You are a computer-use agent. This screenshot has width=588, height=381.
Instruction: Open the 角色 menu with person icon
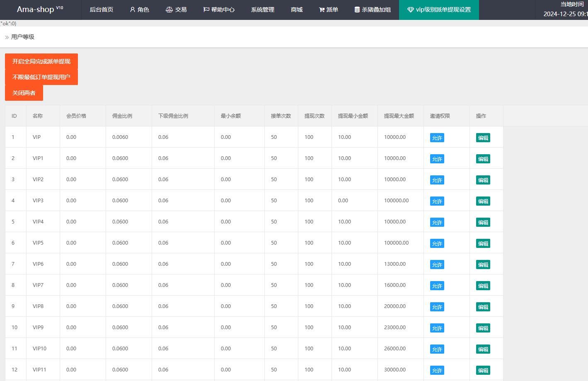pos(139,10)
